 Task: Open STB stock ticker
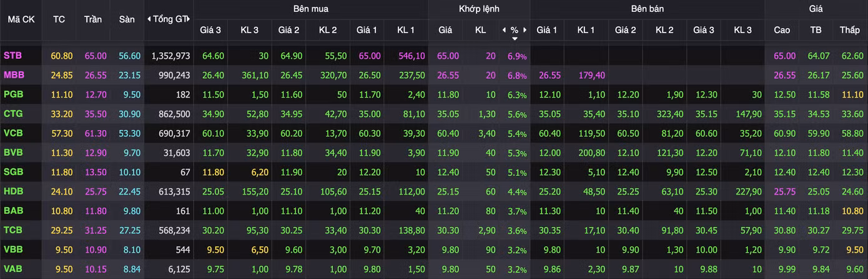(12, 56)
